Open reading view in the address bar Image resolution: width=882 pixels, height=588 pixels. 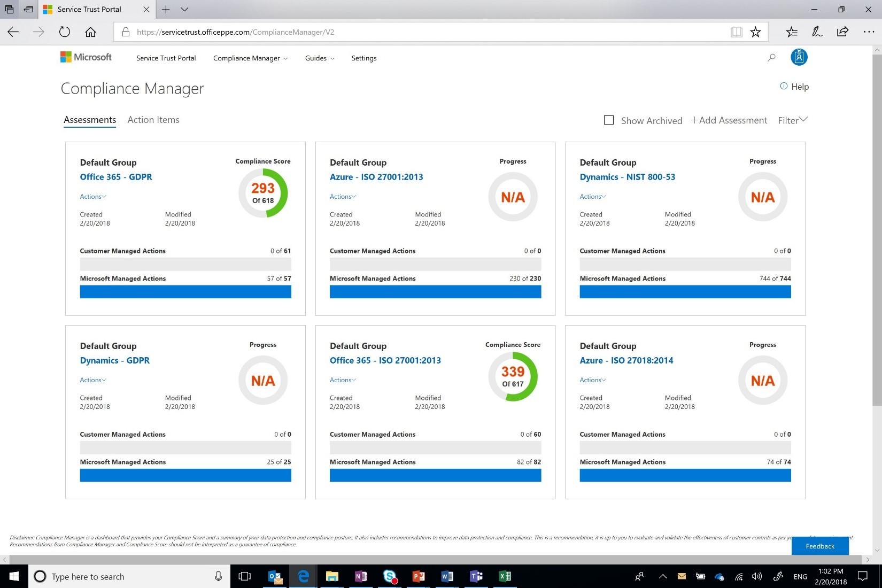tap(736, 32)
